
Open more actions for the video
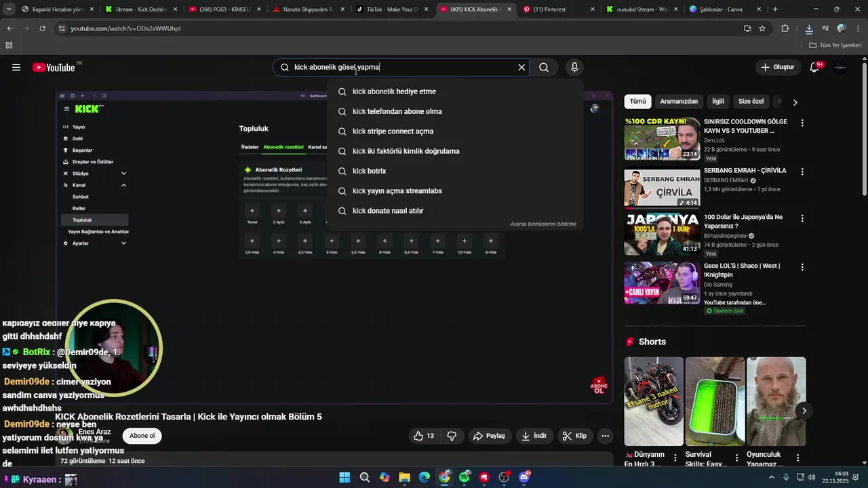(x=606, y=436)
